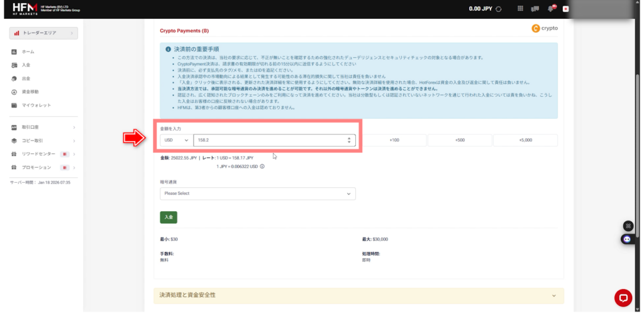Open the USD currency dropdown
The height and width of the screenshot is (316, 644).
point(176,140)
